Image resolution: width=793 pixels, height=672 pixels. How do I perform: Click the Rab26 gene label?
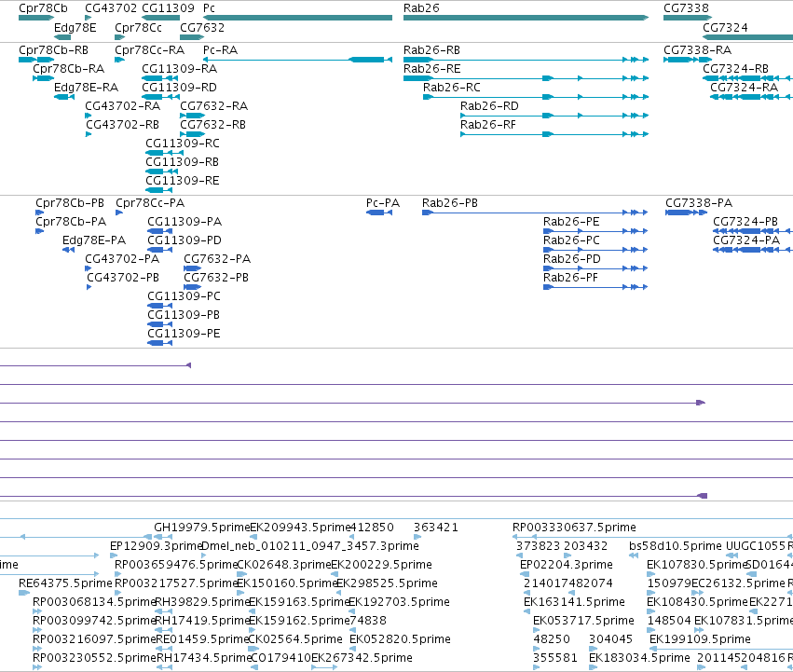tap(421, 8)
